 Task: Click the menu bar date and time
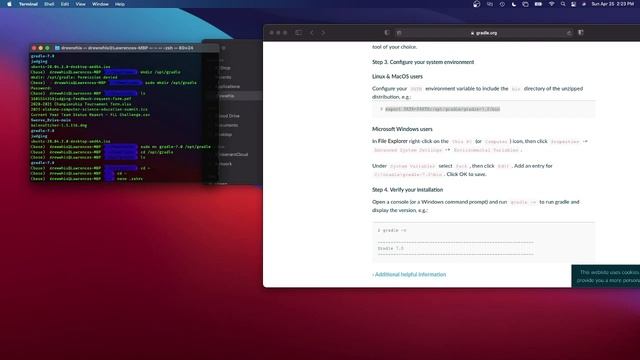[613, 4]
